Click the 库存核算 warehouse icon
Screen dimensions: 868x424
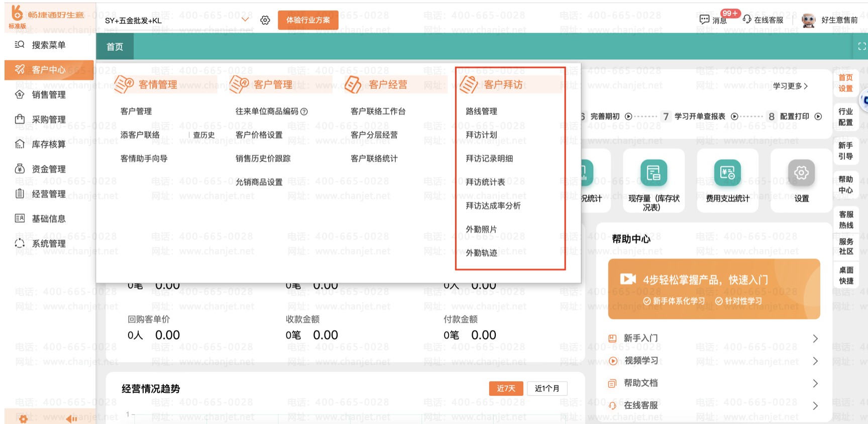click(20, 144)
